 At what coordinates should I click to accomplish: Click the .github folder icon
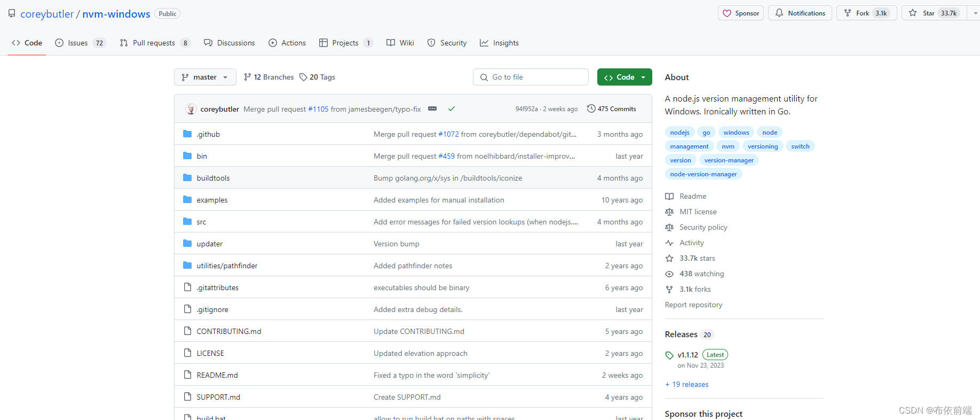[x=187, y=134]
